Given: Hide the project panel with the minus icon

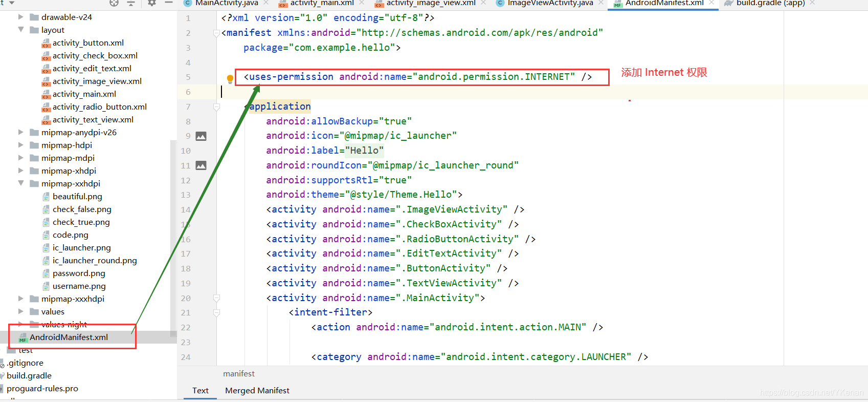Looking at the screenshot, I should point(169,3).
